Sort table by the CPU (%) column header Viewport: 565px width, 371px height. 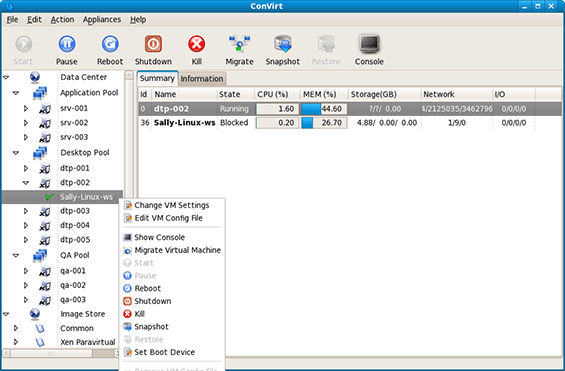tap(277, 94)
